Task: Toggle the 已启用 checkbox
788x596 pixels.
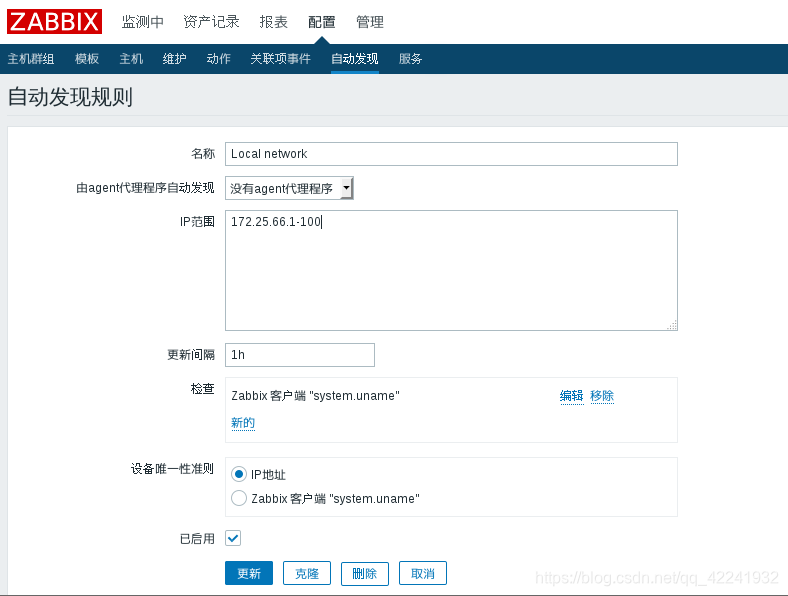Action: tap(233, 538)
